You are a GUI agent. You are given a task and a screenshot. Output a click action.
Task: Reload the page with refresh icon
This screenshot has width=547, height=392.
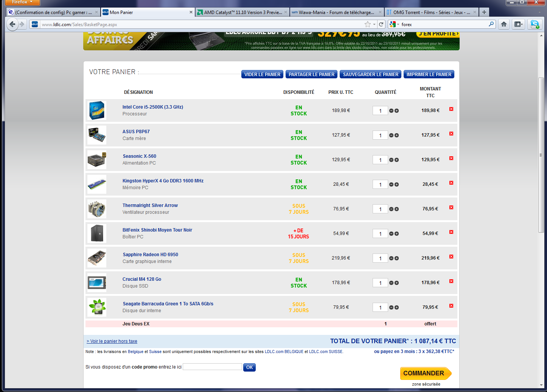click(x=381, y=24)
